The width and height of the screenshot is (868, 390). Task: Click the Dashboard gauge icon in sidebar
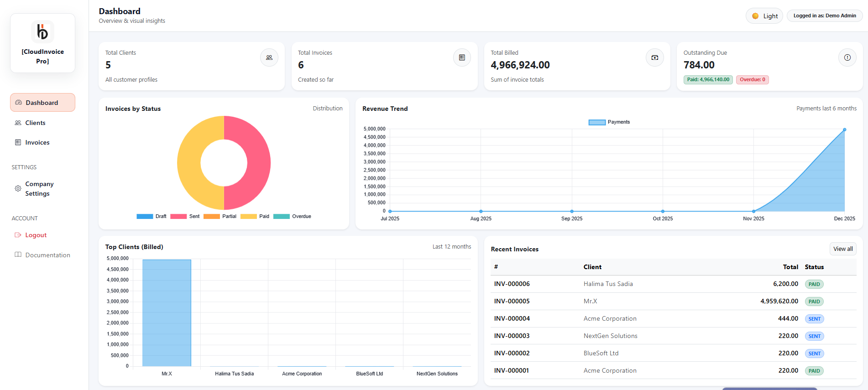19,103
